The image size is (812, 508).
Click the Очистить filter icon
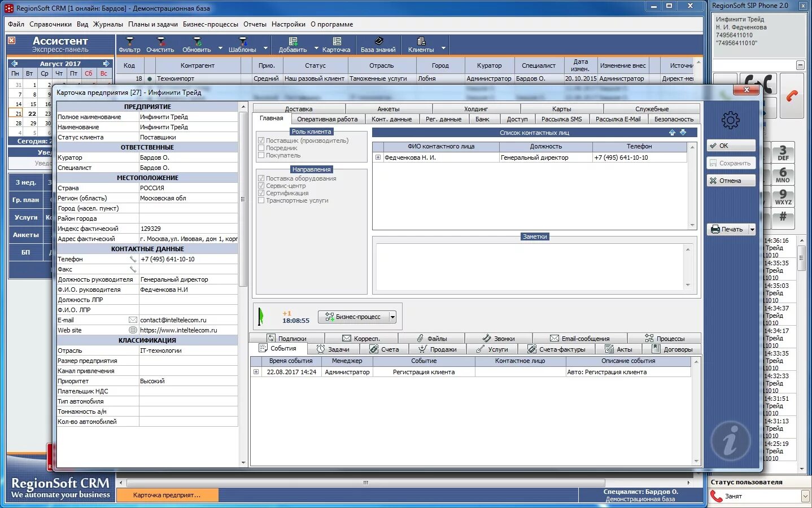click(x=160, y=45)
